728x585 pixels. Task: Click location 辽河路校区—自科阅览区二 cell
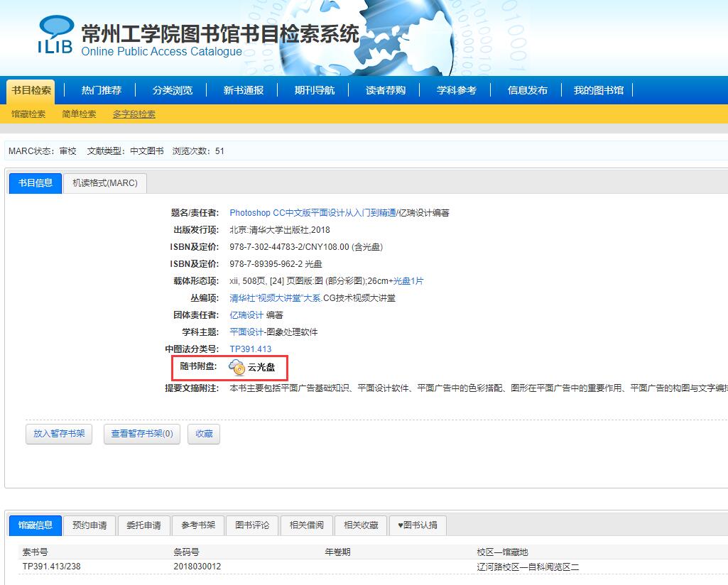click(x=528, y=567)
